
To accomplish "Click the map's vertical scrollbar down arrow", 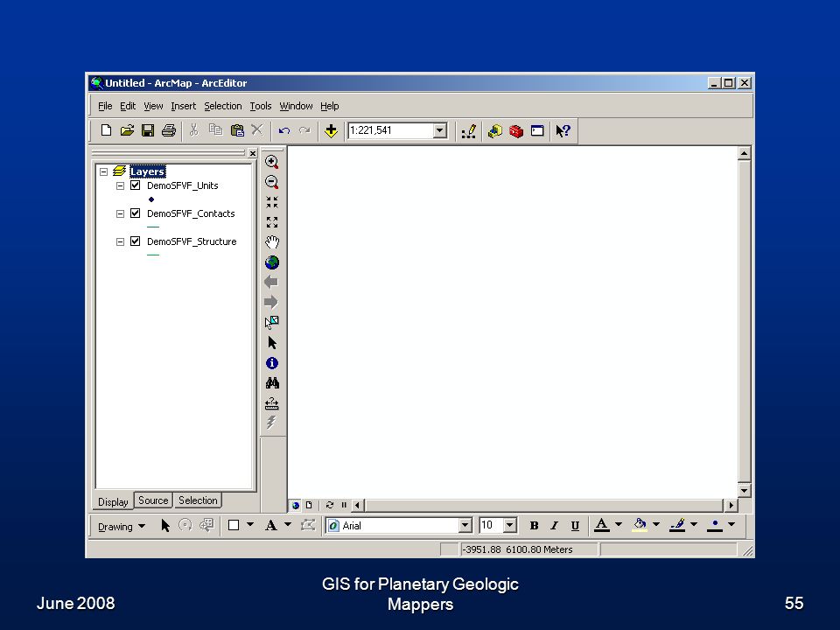I will pos(744,490).
